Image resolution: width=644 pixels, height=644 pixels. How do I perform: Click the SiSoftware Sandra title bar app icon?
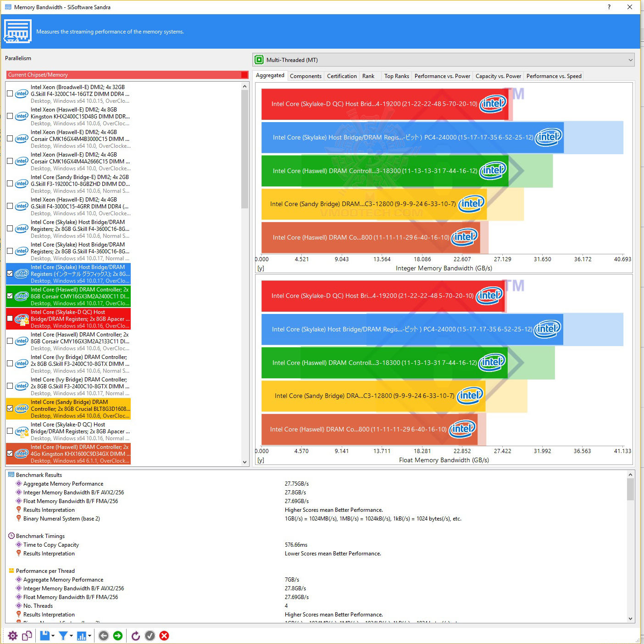tap(8, 7)
